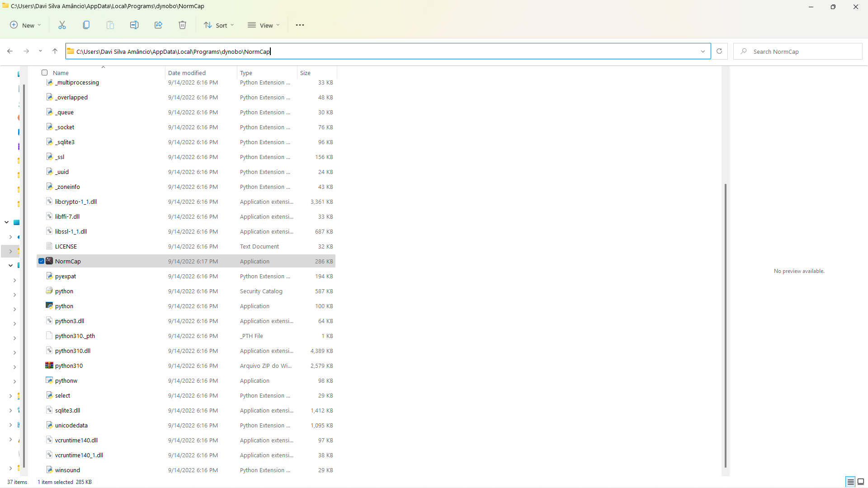
Task: Sort files by the Size column
Action: click(306, 72)
